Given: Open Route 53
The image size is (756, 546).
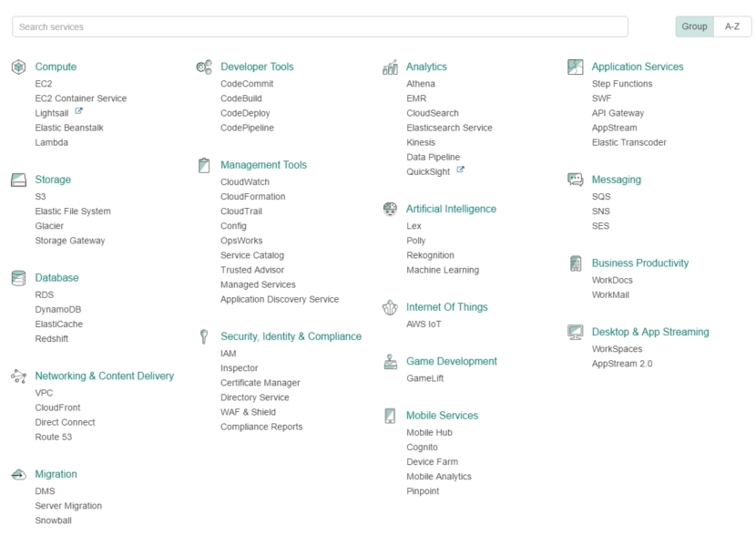Looking at the screenshot, I should 54,437.
